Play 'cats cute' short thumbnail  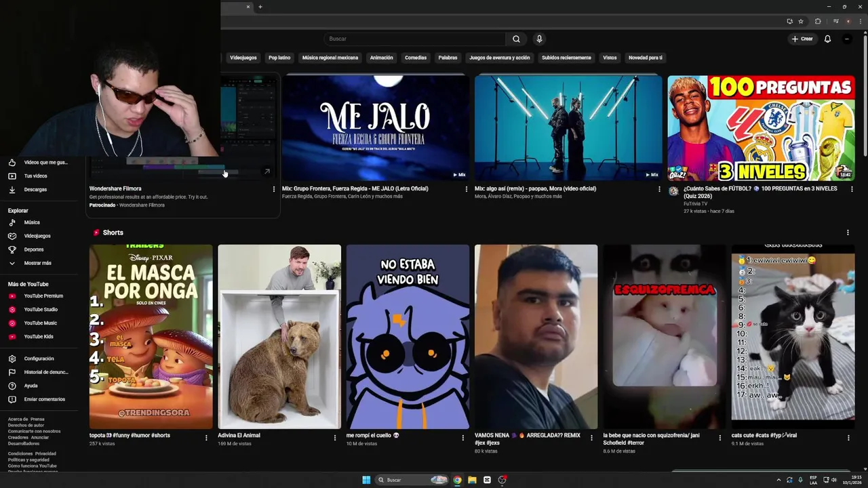pyautogui.click(x=793, y=337)
